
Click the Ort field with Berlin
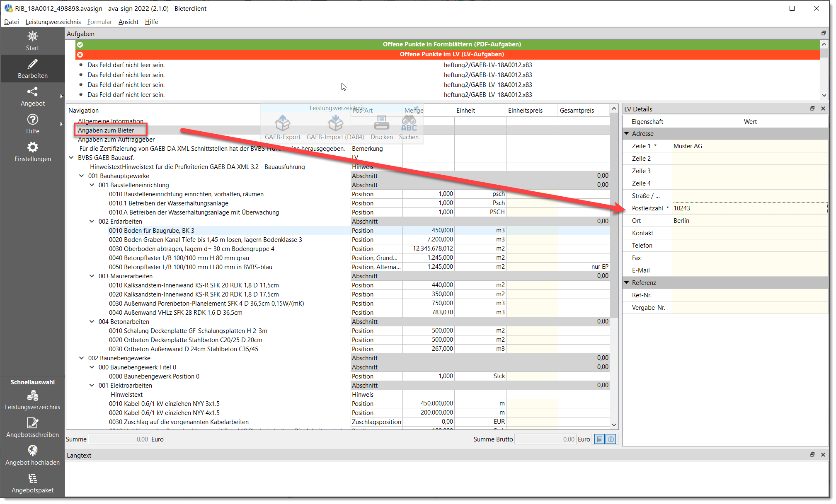pos(750,221)
